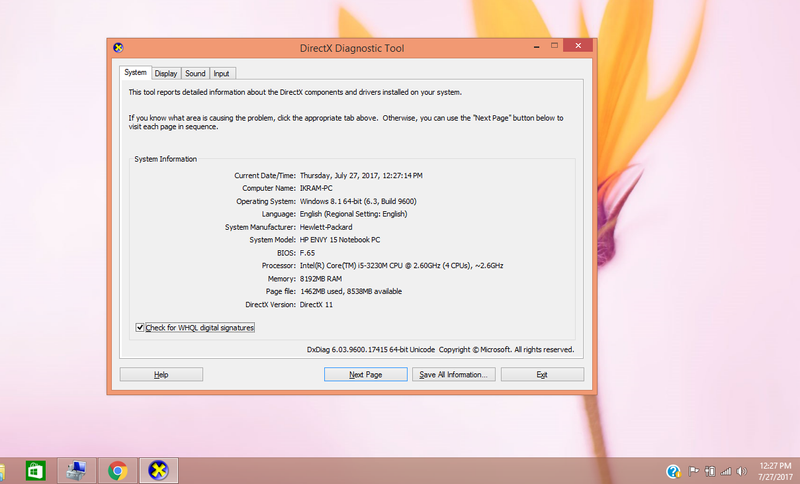The image size is (800, 484).
Task: Maximize the DirectX Diagnostic Tool window
Action: click(554, 46)
